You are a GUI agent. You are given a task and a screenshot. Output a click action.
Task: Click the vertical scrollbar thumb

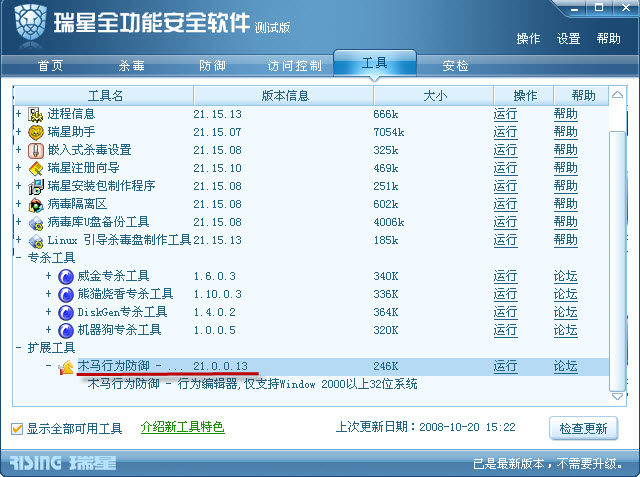(618, 261)
